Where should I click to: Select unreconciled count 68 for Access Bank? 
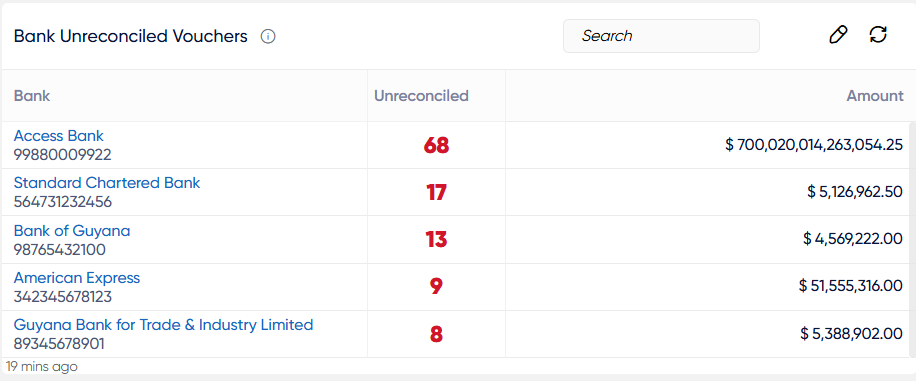436,146
